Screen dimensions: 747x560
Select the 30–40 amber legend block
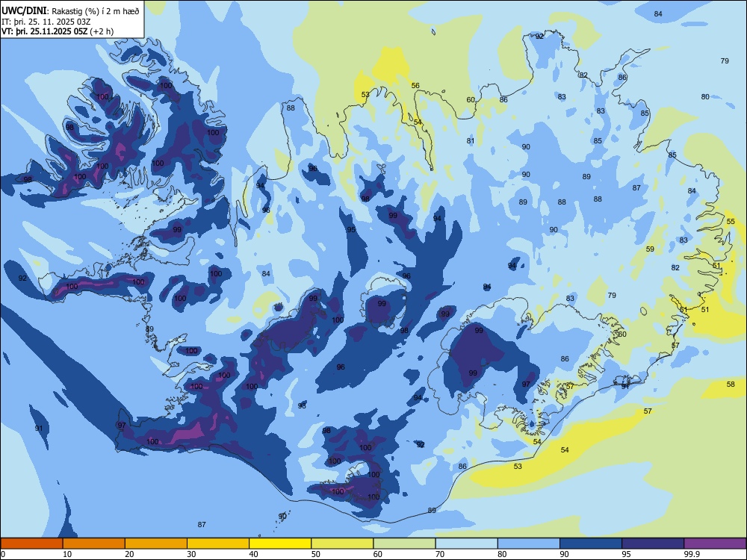tap(218, 544)
